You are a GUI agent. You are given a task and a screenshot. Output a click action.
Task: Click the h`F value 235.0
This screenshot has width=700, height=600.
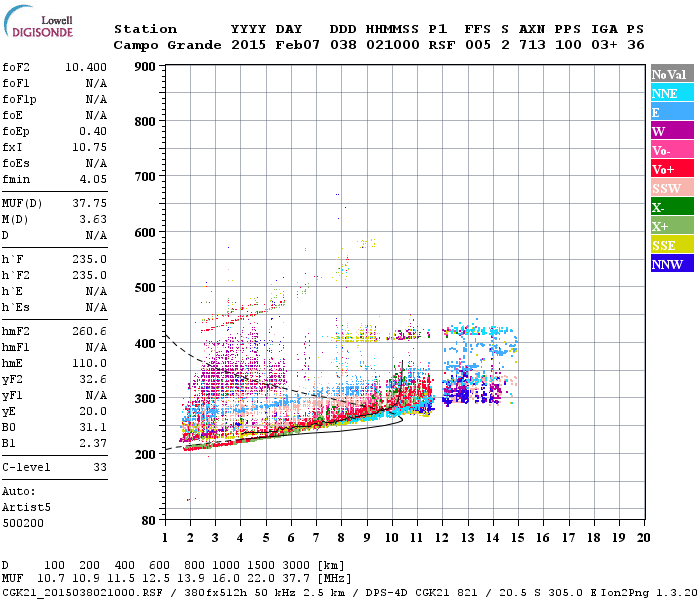(90, 259)
